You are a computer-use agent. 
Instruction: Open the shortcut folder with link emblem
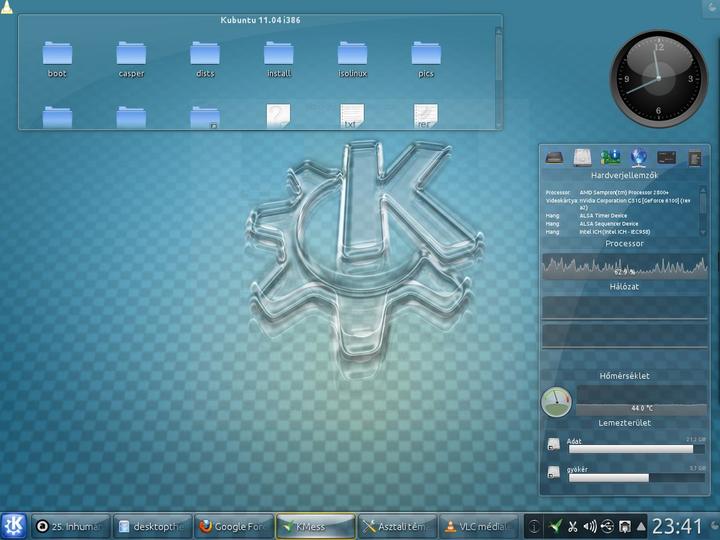205,117
